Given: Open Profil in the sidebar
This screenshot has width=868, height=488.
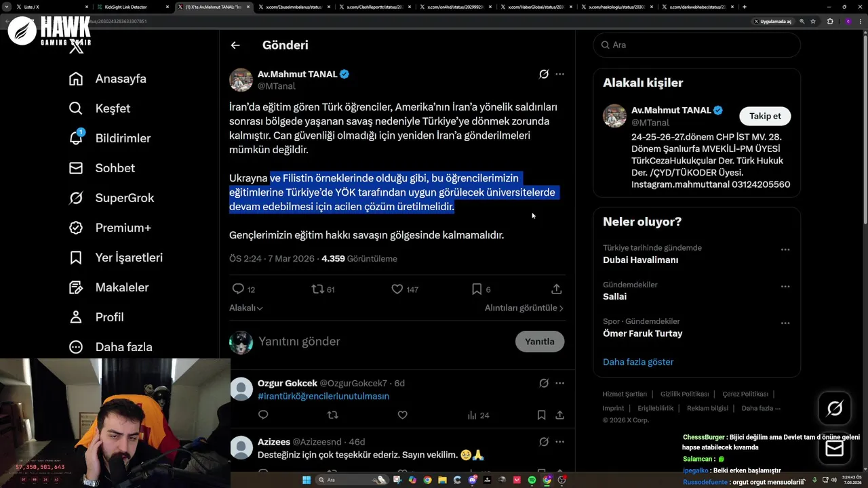Looking at the screenshot, I should (96, 317).
